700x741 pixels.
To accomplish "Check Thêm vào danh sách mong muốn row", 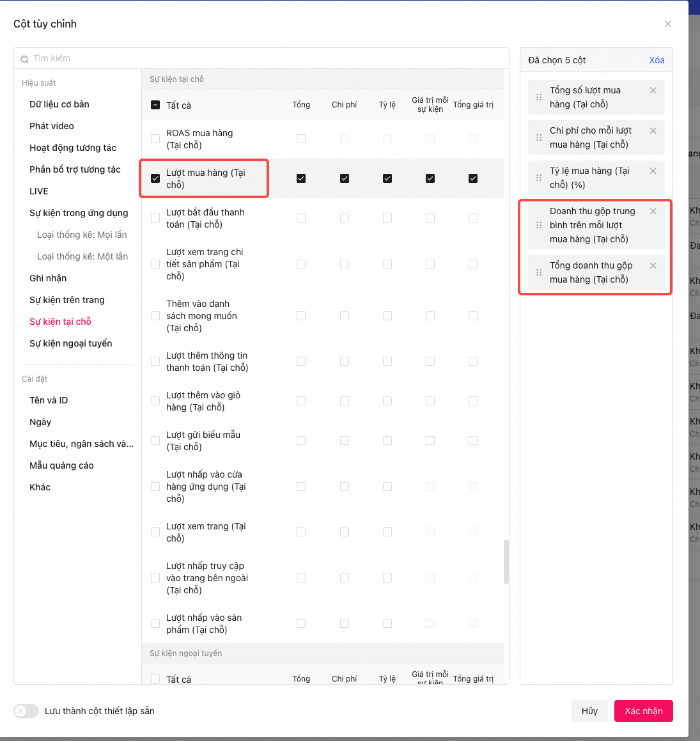I will [155, 316].
